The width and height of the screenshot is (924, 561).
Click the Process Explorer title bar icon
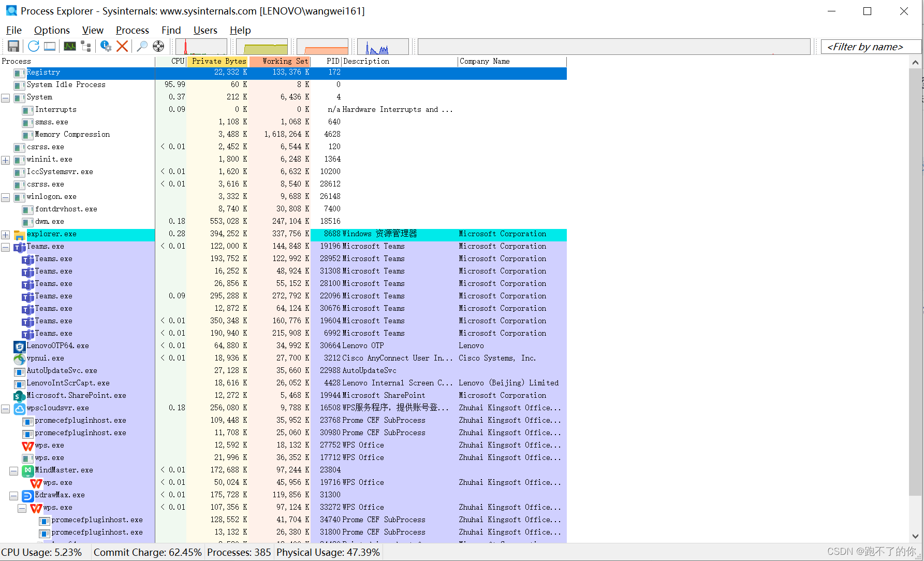(11, 10)
